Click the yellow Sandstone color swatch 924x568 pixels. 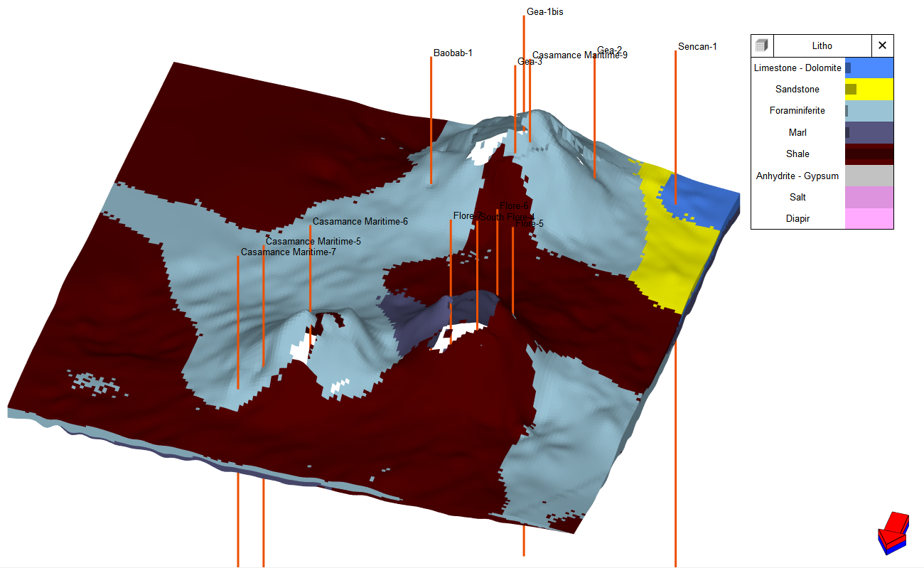[869, 90]
